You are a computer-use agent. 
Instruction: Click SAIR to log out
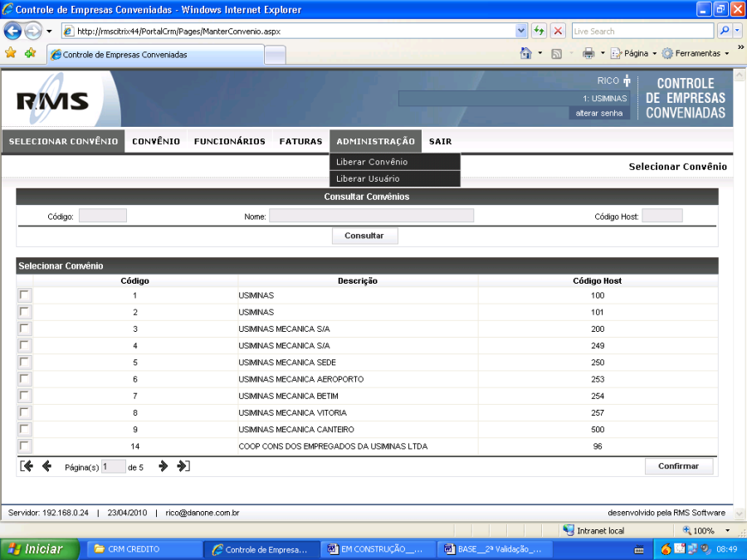440,141
